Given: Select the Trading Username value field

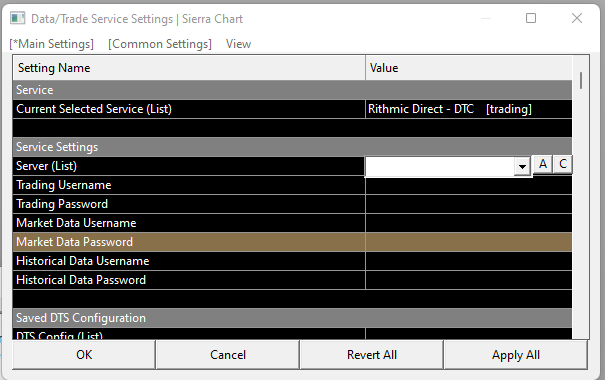Looking at the screenshot, I should coord(468,185).
